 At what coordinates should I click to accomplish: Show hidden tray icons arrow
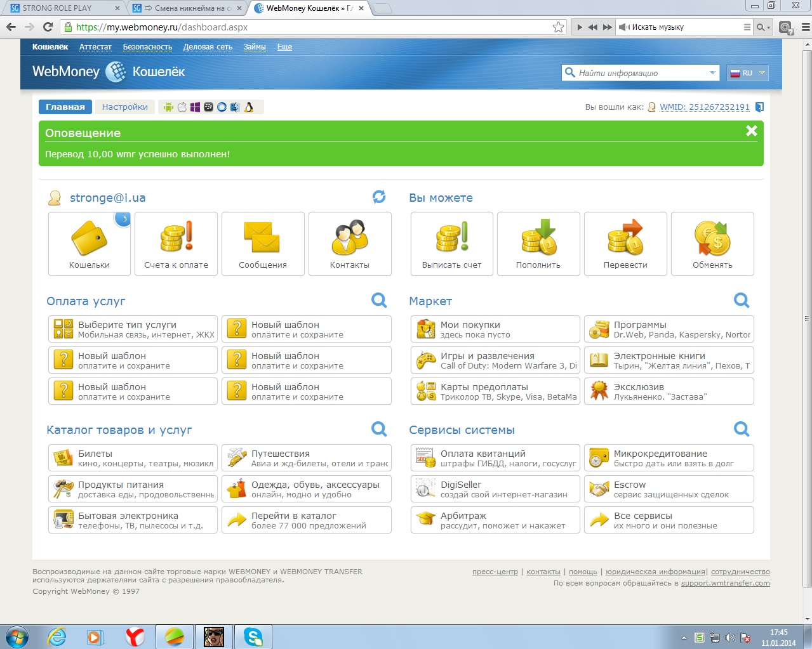[x=684, y=638]
